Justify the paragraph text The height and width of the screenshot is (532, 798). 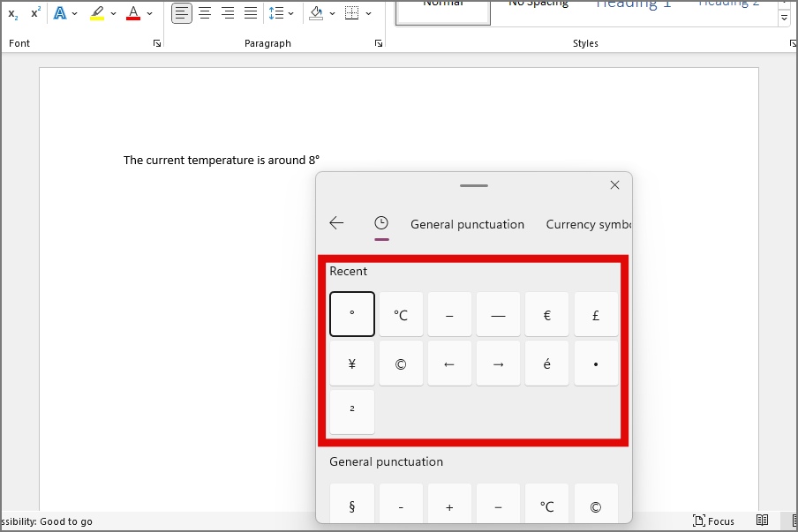(x=251, y=13)
